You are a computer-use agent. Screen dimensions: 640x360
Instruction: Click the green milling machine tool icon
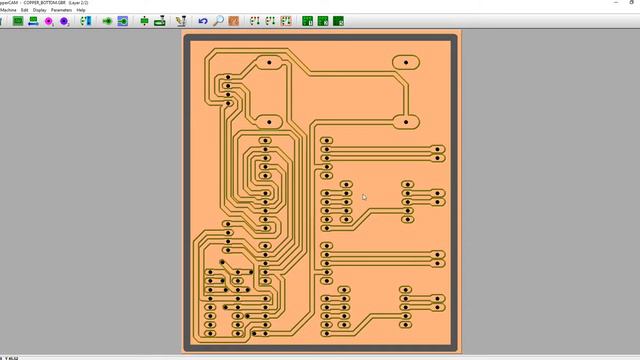coord(160,21)
